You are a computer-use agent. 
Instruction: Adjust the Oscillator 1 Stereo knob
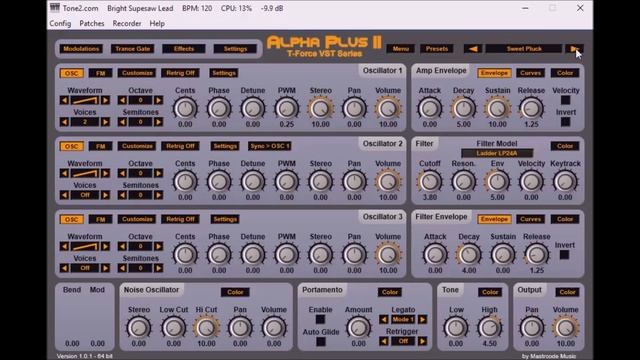coord(320,109)
